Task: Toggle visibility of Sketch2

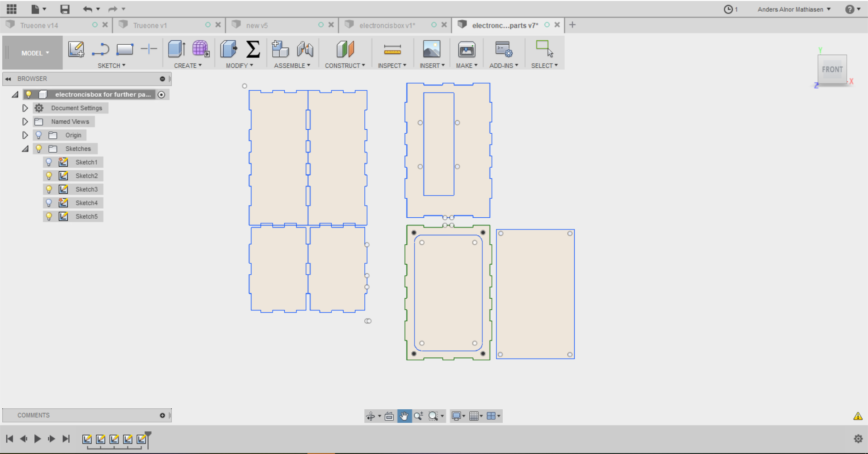Action: click(x=49, y=176)
